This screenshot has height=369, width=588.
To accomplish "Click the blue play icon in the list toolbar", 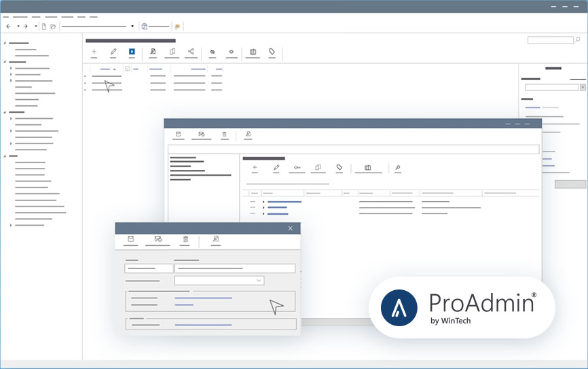I will click(132, 52).
